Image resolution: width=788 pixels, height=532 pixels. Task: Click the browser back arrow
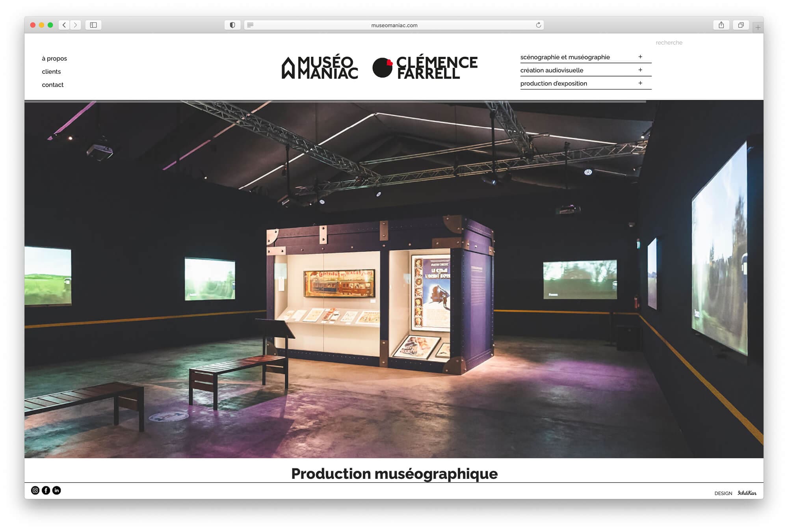click(64, 25)
